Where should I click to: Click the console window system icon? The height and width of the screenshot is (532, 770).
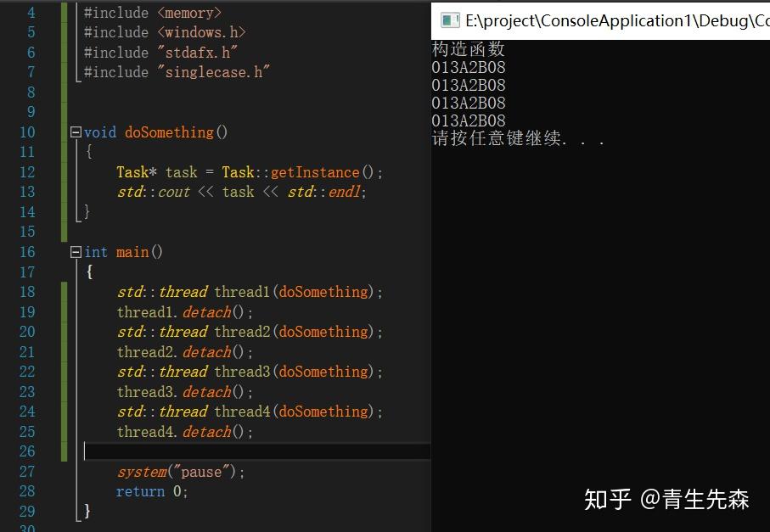(449, 20)
